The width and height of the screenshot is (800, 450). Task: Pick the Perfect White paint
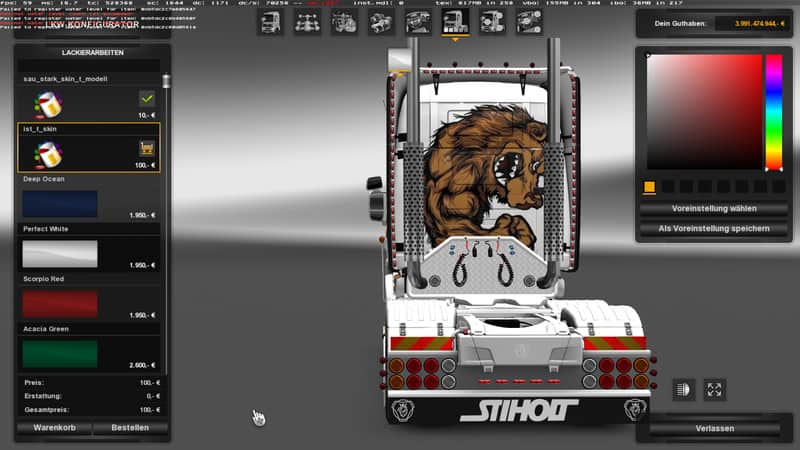coord(60,253)
